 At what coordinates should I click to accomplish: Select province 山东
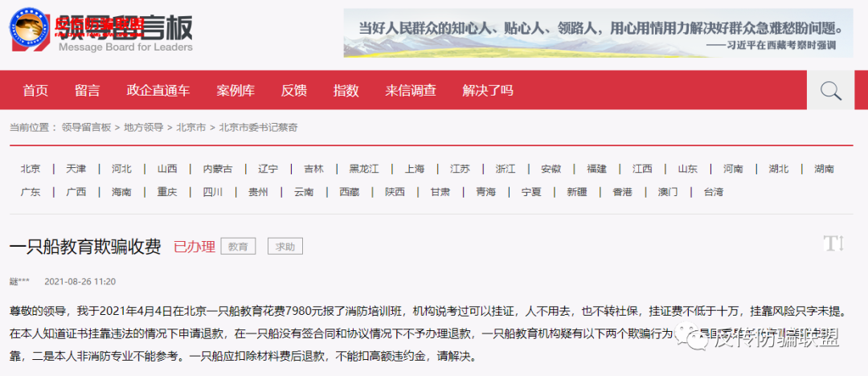click(x=687, y=169)
